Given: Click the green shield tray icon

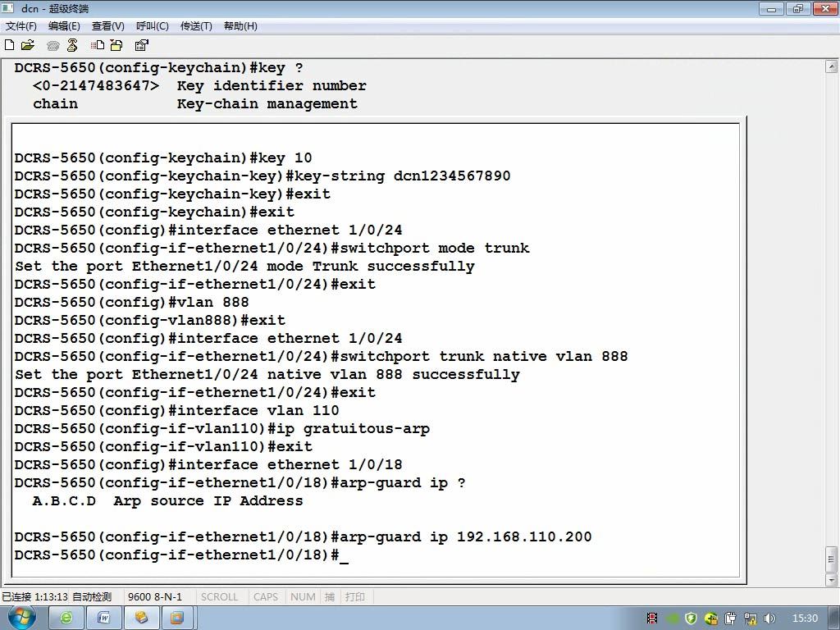Looking at the screenshot, I should 691,619.
